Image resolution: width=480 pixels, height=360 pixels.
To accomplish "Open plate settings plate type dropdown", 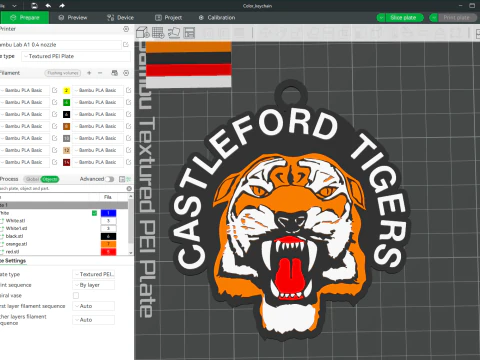I will 94,274.
